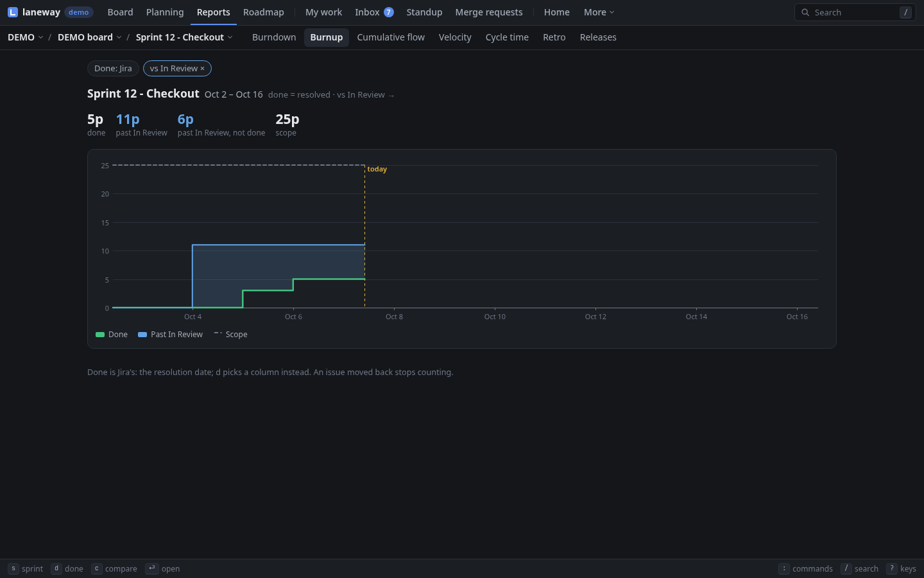Open the More dropdown menu
This screenshot has width=924, height=578.
599,12
